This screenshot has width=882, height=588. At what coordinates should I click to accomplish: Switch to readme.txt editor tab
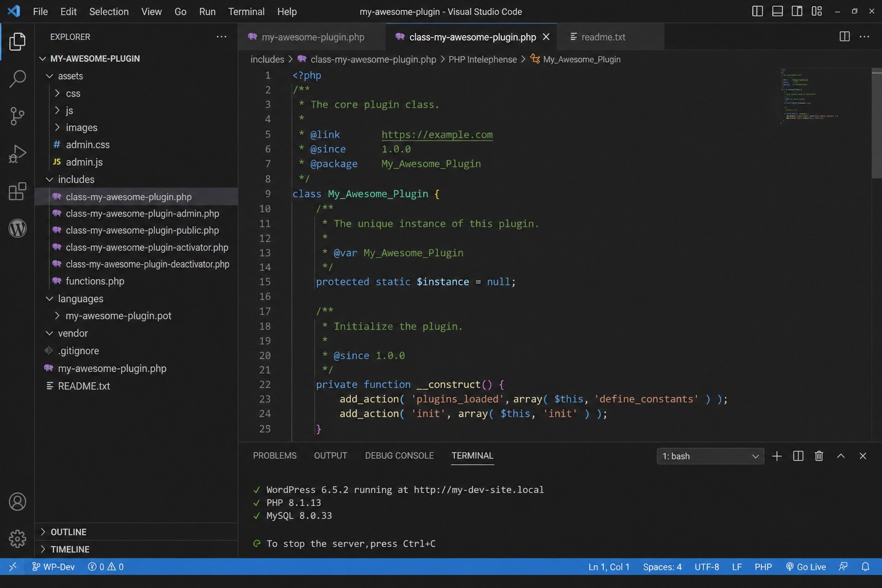click(x=610, y=37)
